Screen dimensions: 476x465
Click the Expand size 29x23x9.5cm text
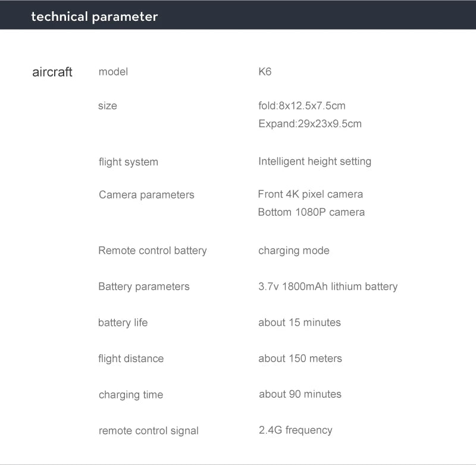tap(310, 124)
